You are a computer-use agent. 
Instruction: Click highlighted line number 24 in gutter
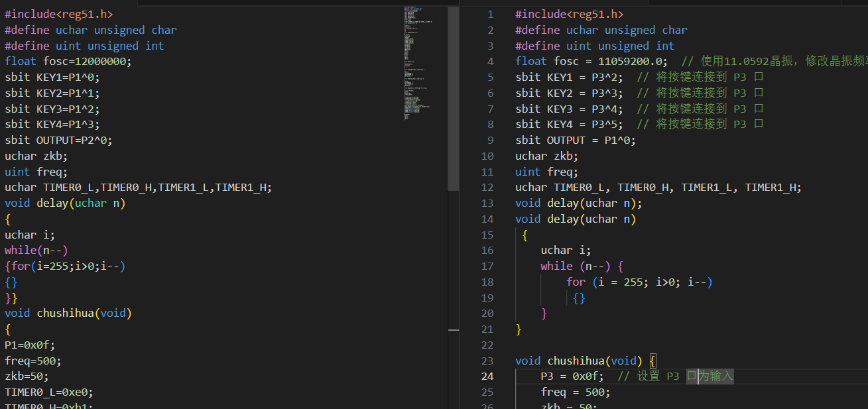click(487, 377)
